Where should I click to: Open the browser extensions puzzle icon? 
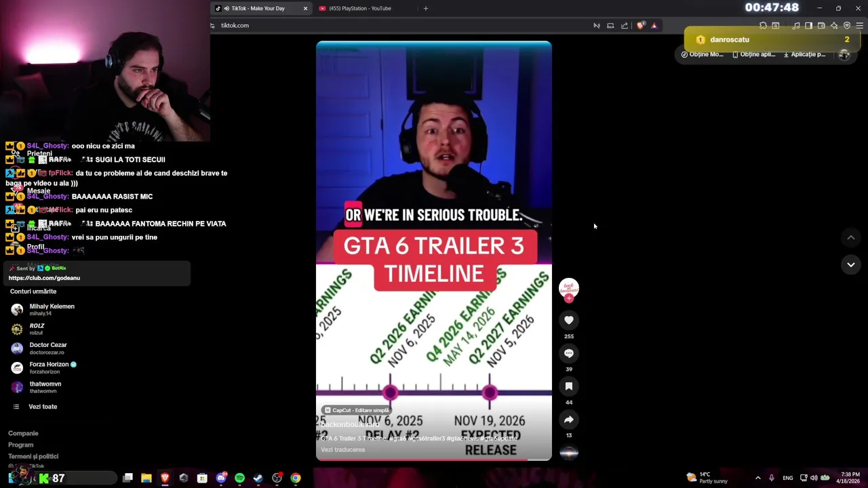763,26
